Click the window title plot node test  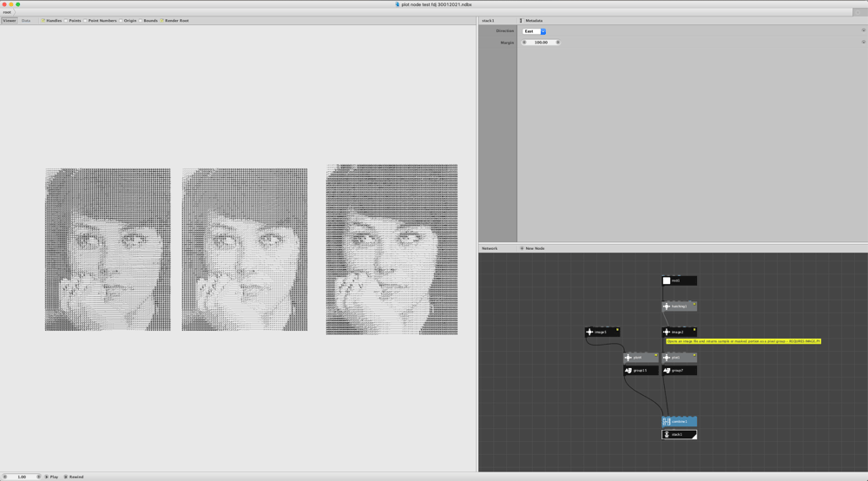tap(437, 4)
